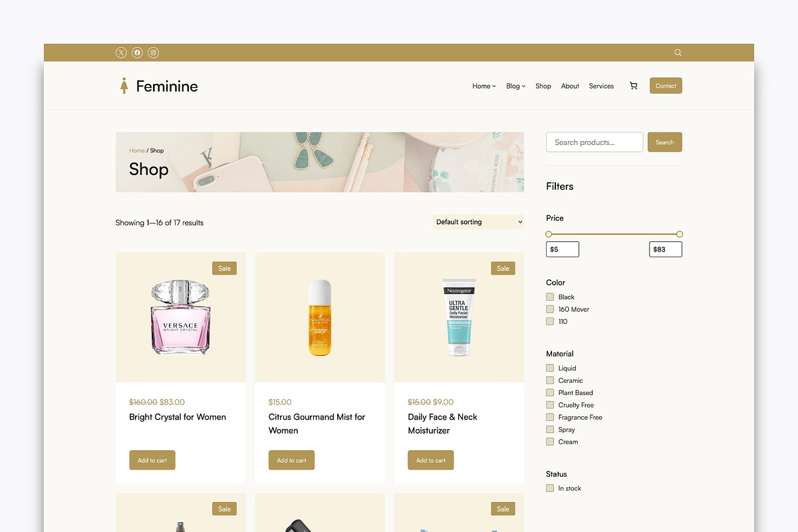Check the Spray material filter
This screenshot has height=532, width=798.
[x=550, y=430]
